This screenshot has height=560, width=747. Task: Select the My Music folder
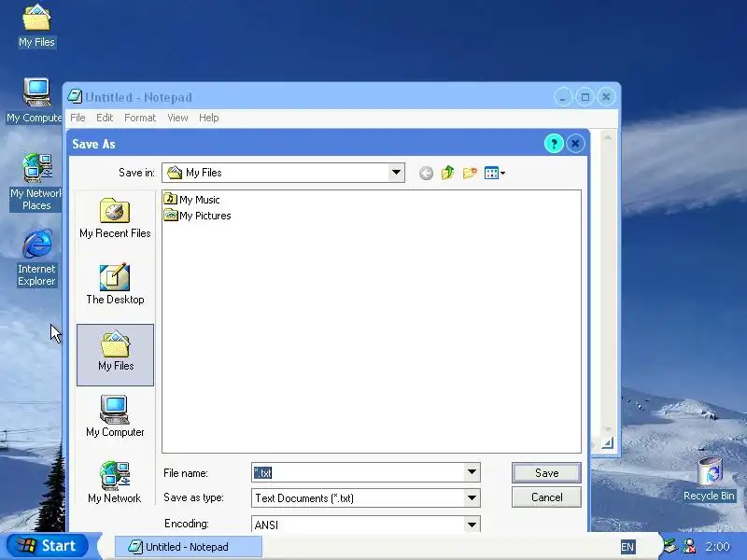(192, 200)
